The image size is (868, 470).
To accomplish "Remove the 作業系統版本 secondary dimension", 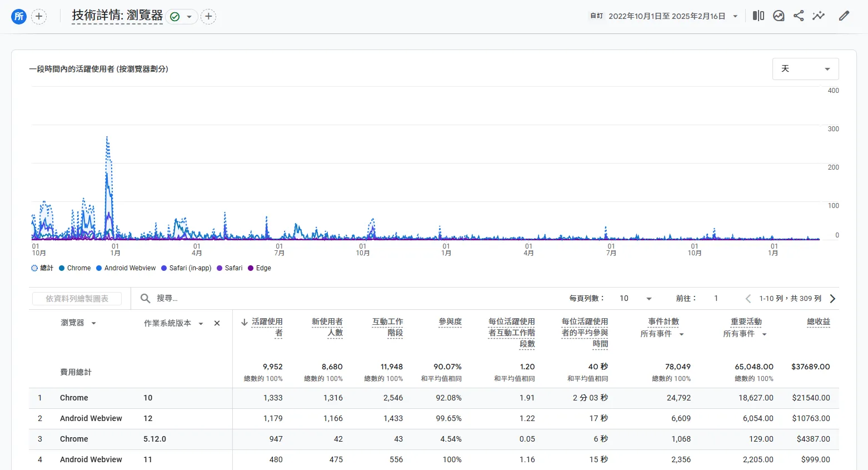I will click(217, 323).
